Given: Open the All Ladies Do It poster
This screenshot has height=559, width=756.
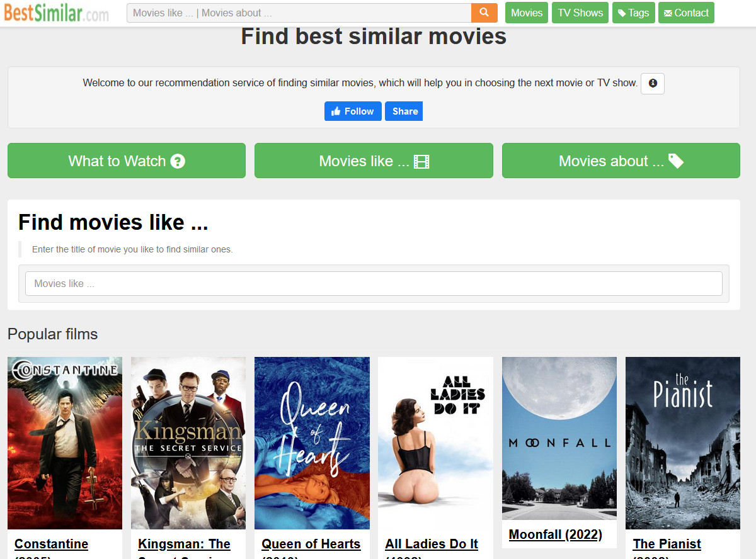Looking at the screenshot, I should tap(435, 443).
